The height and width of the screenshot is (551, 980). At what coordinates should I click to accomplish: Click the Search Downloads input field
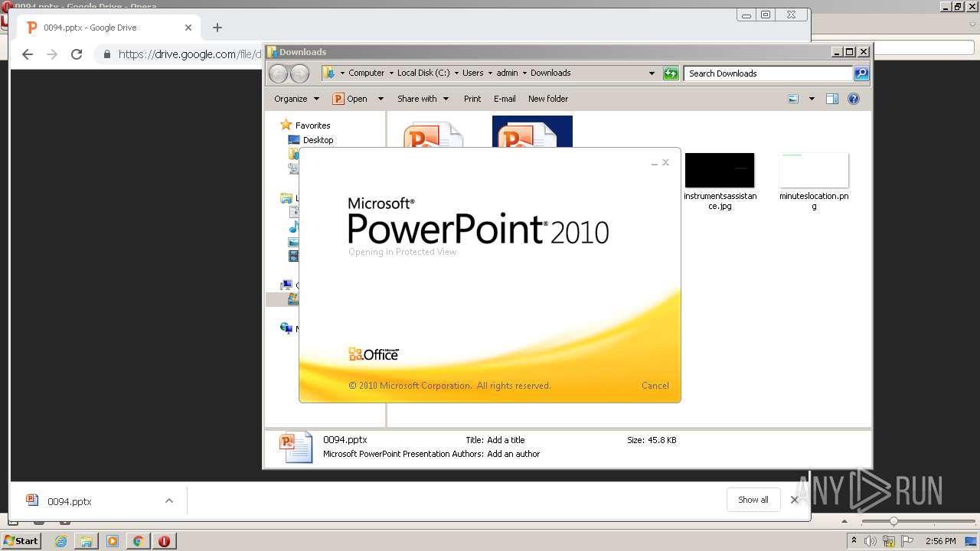[x=768, y=73]
